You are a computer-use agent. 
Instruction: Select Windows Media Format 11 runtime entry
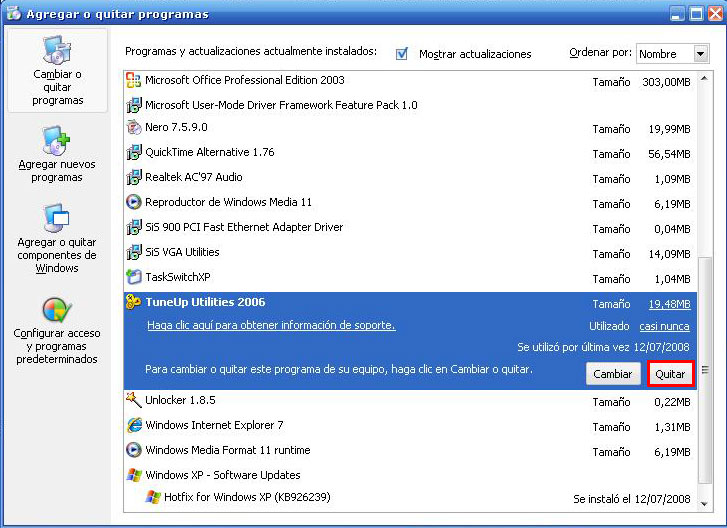point(410,451)
